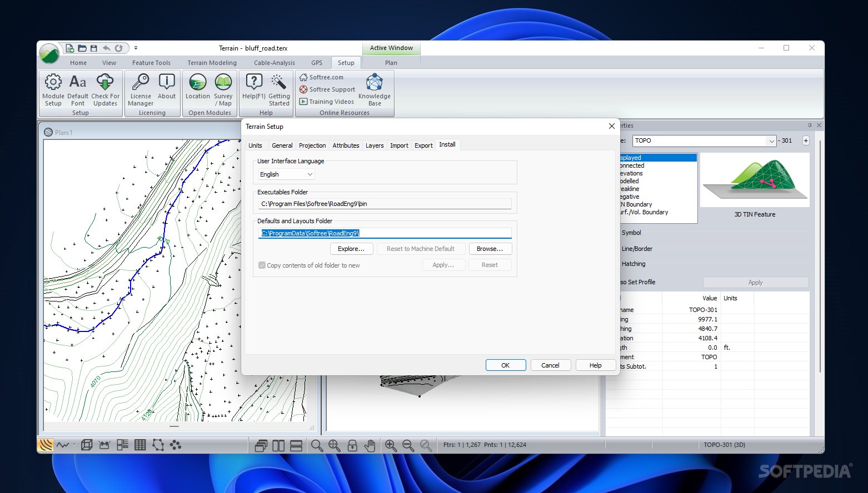868x493 pixels.
Task: Open Getting Started wizard
Action: click(279, 89)
